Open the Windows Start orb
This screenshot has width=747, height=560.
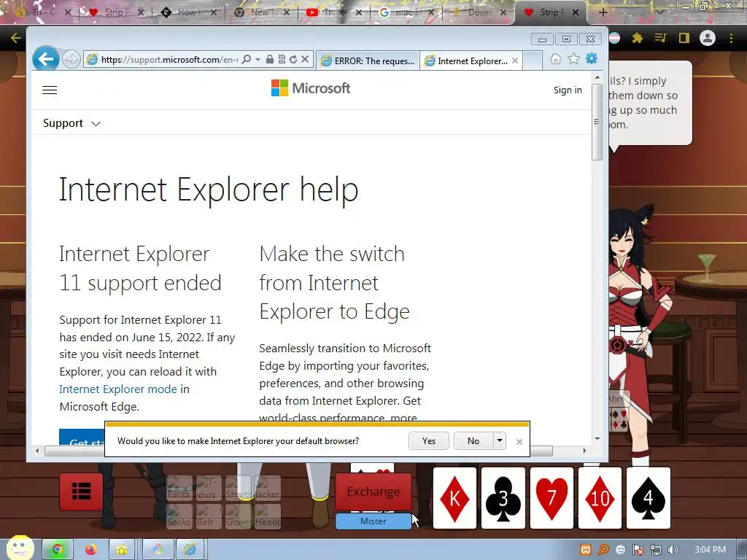(x=20, y=548)
